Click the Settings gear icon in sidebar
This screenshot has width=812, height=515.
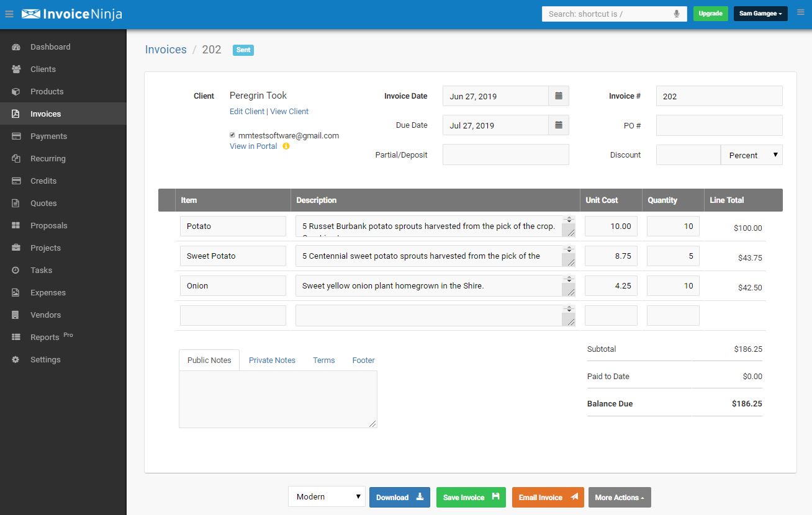click(16, 360)
